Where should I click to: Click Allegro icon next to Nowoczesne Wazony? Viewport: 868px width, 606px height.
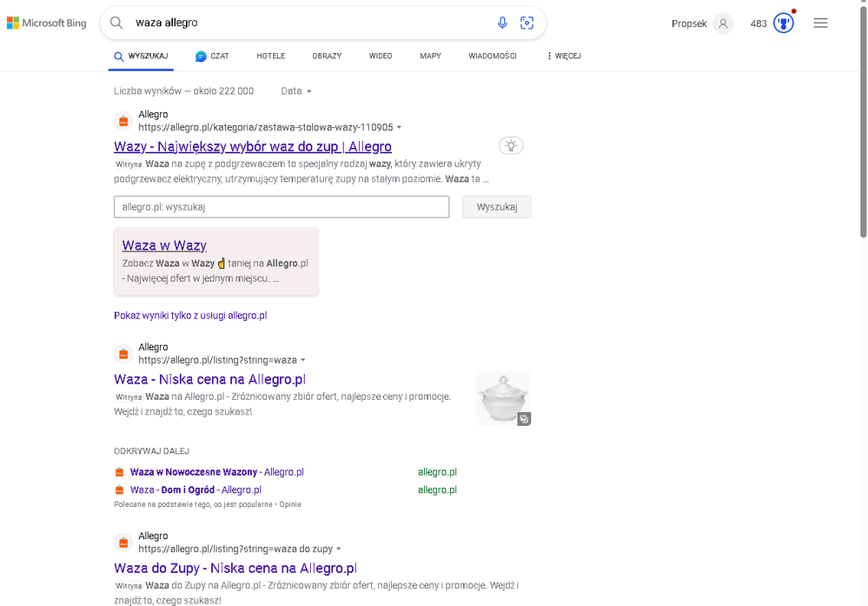point(119,472)
